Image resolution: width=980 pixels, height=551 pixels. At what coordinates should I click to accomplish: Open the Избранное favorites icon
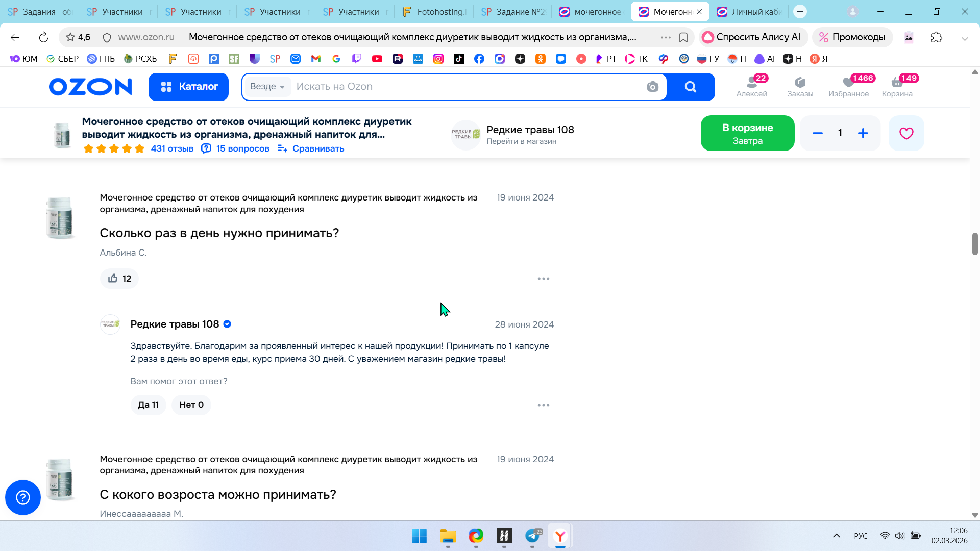coord(848,86)
